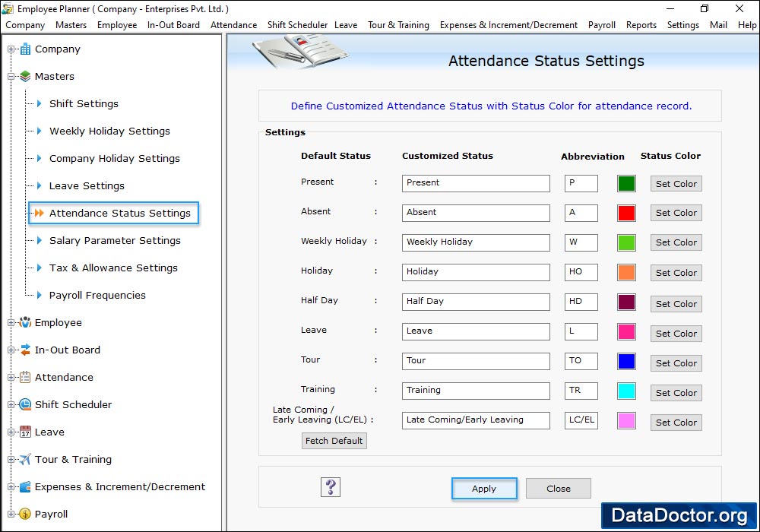Click the arrow icon beside Tax & Allowance Settings
Screen dimensions: 760x532
[x=40, y=268]
